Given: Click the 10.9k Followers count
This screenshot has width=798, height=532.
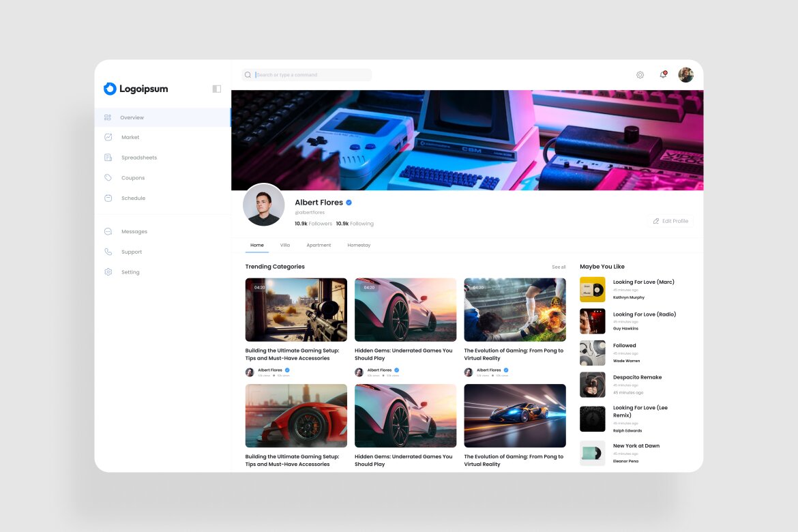Looking at the screenshot, I should 313,223.
